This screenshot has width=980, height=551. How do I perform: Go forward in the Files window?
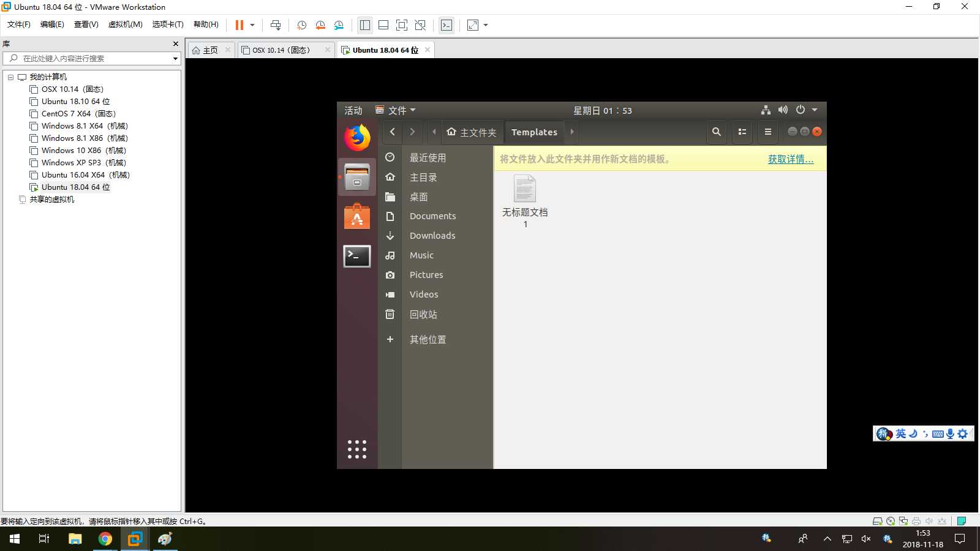point(412,132)
